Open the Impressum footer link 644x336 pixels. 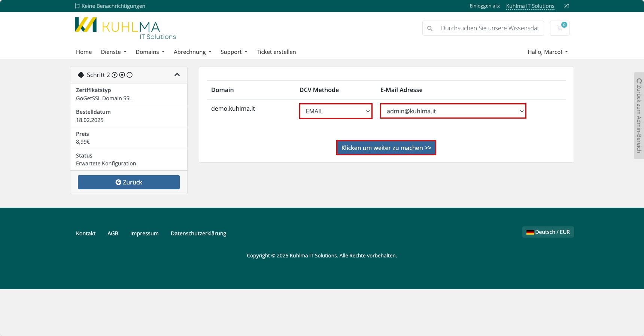145,233
